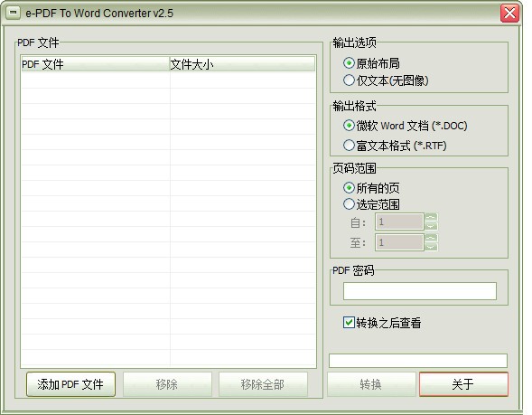Increase the 自 page number spinner
The image size is (532, 415).
point(431,218)
